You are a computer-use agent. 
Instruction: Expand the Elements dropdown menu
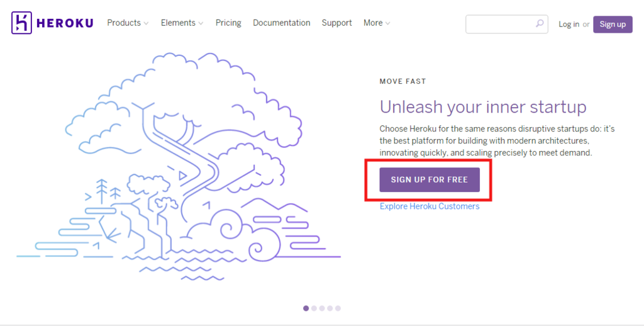182,23
